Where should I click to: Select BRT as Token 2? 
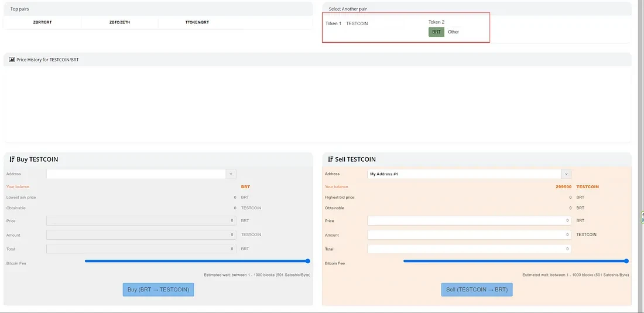coord(436,32)
